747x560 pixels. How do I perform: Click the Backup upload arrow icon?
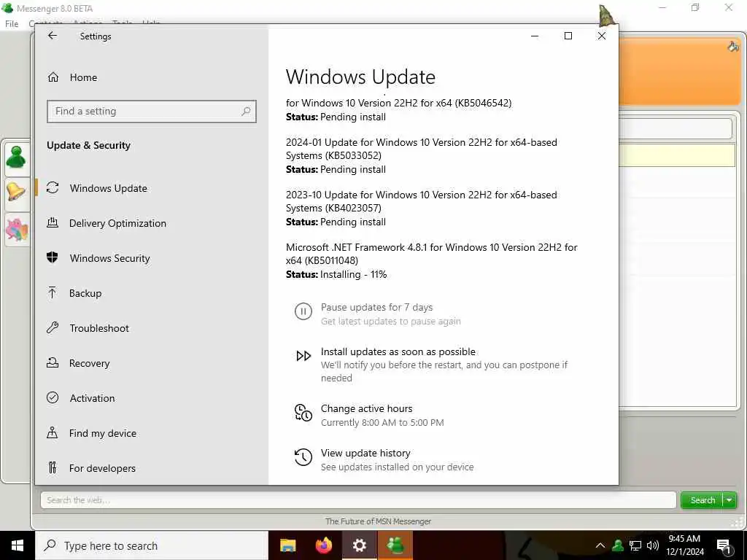[53, 292]
